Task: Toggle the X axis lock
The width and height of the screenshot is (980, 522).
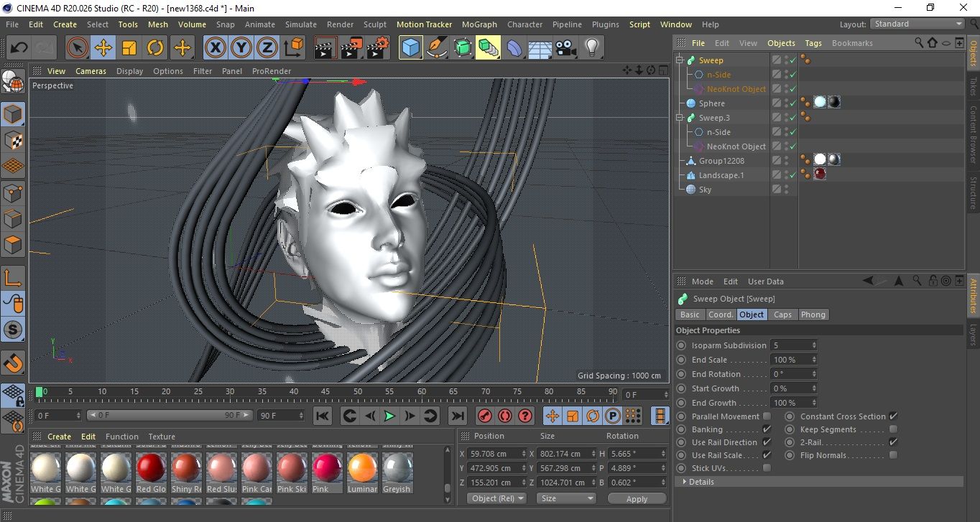Action: 214,48
